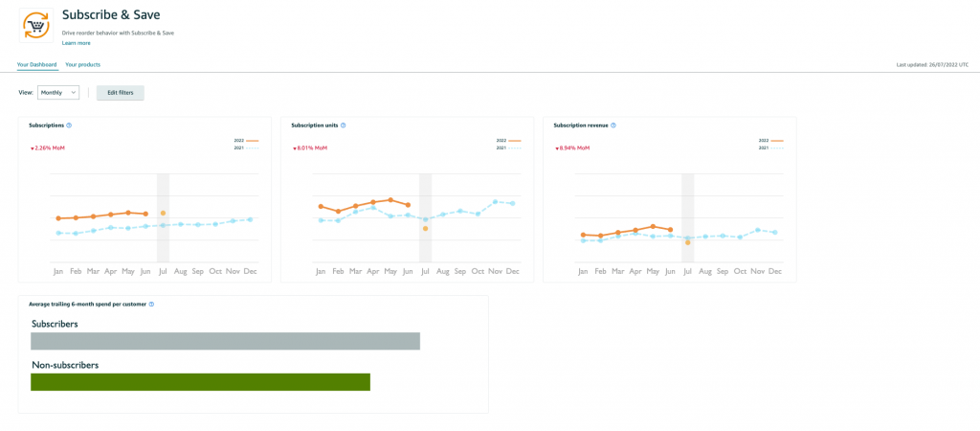980x431 pixels.
Task: Click the 2.26% MoM indicator
Action: coord(46,148)
